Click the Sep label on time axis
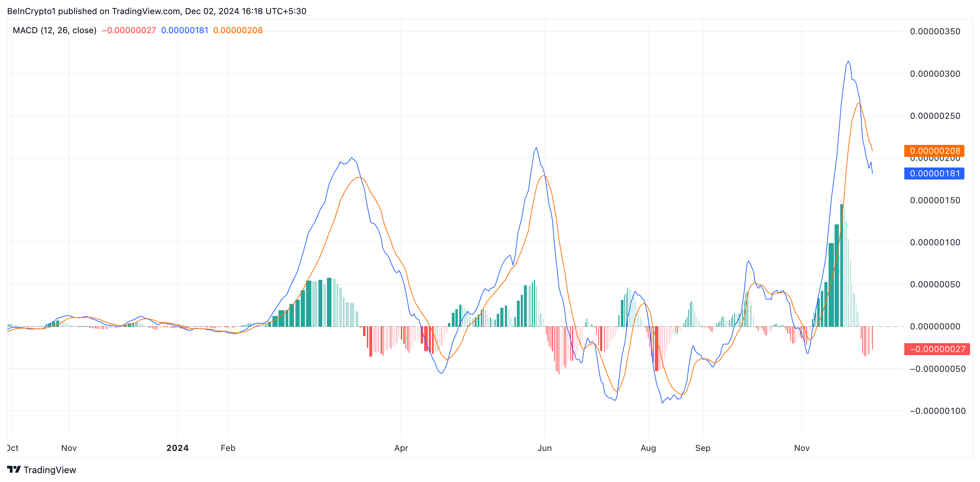 tap(703, 448)
